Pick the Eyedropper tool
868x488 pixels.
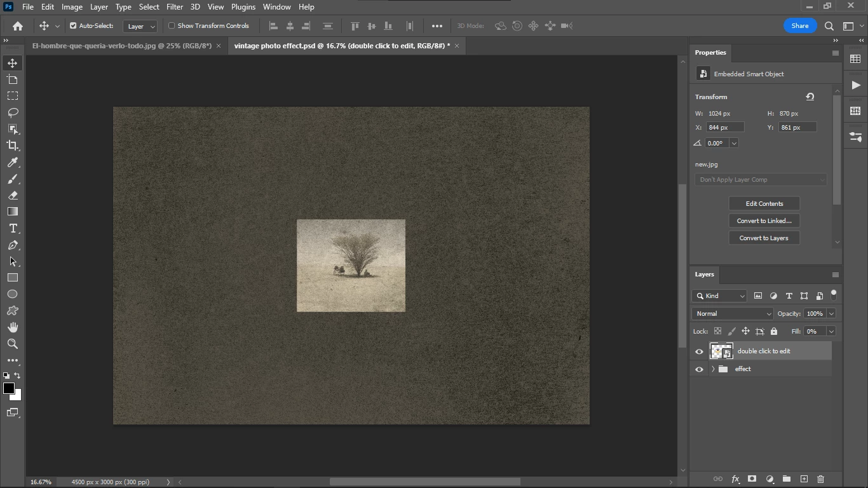(13, 163)
